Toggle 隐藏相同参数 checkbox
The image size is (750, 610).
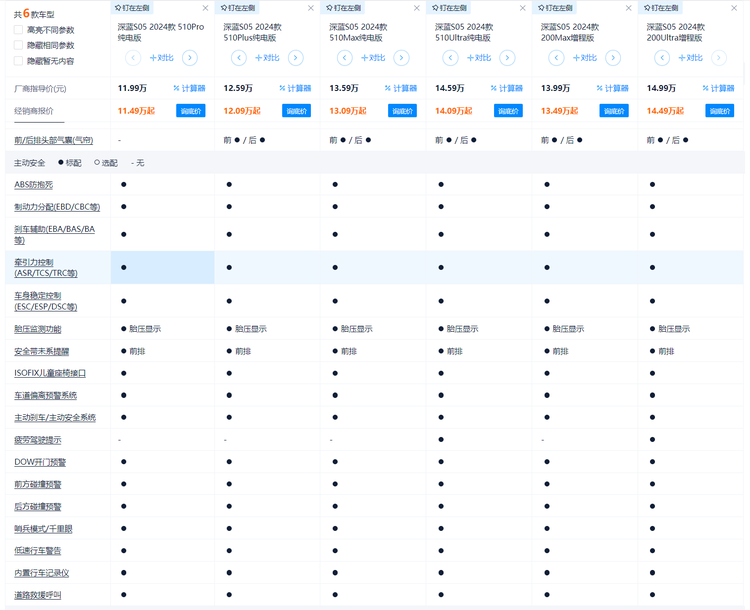click(19, 45)
